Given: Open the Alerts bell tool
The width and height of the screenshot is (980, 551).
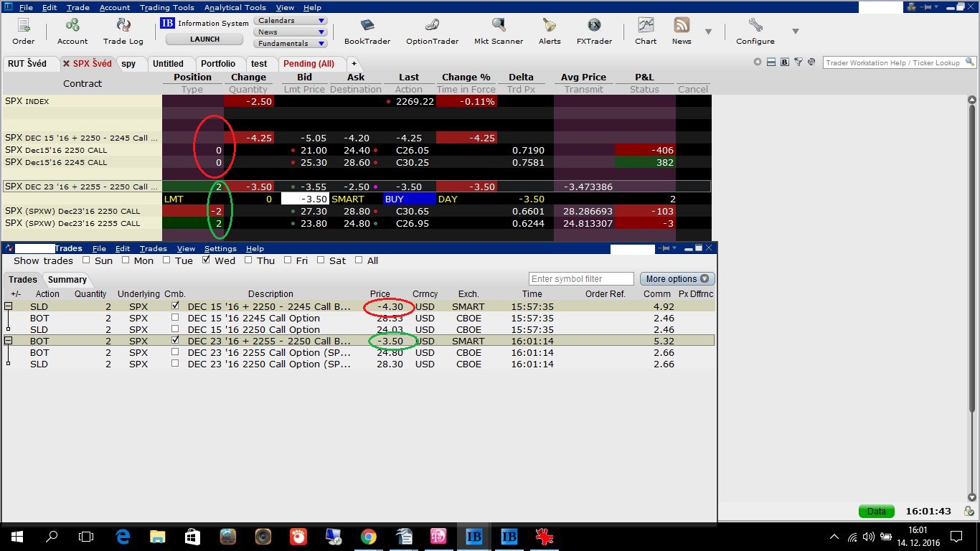Looking at the screenshot, I should (x=550, y=31).
